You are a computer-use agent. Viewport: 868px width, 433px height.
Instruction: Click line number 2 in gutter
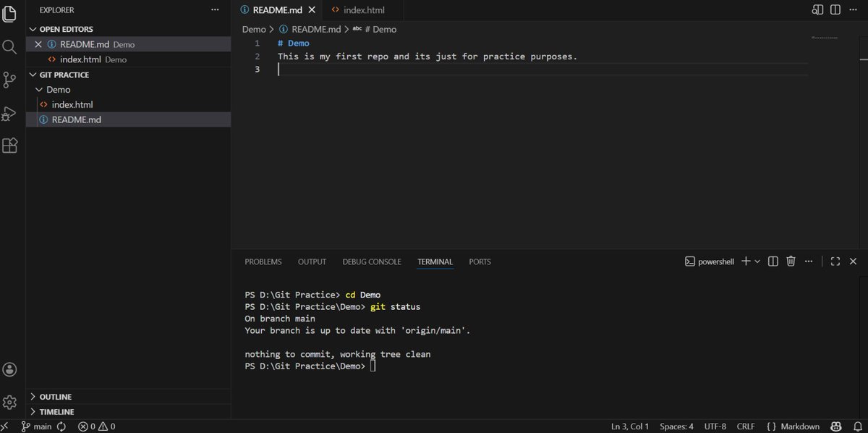[x=257, y=56]
